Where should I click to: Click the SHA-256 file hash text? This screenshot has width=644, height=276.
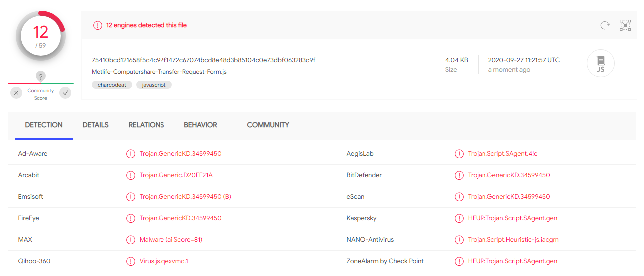tap(203, 60)
